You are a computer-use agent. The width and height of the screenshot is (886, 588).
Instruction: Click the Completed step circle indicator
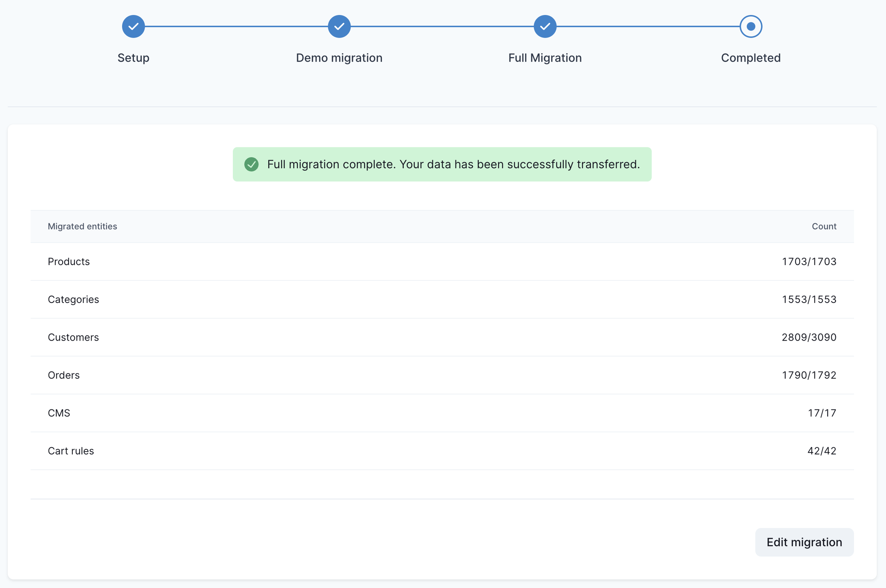coord(750,27)
